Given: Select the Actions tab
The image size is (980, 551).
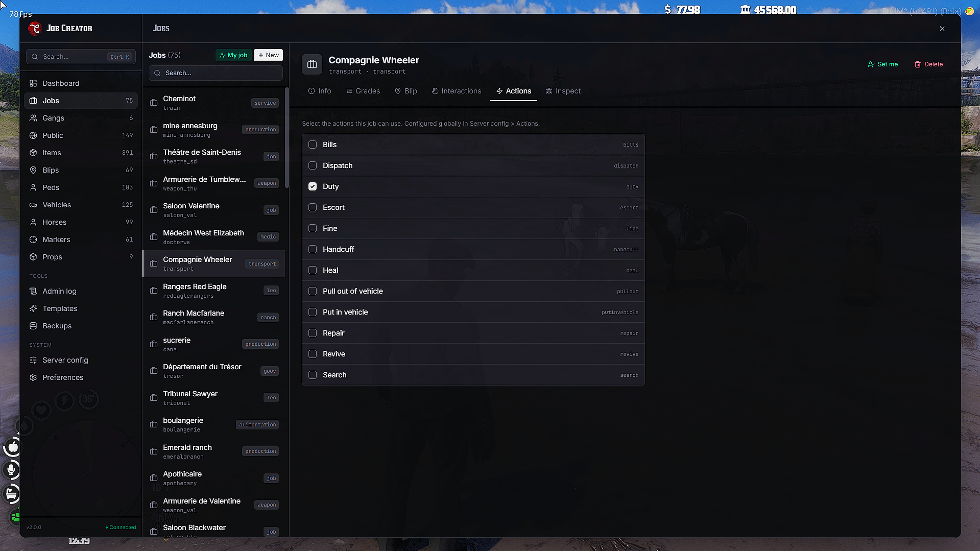Looking at the screenshot, I should pos(513,91).
